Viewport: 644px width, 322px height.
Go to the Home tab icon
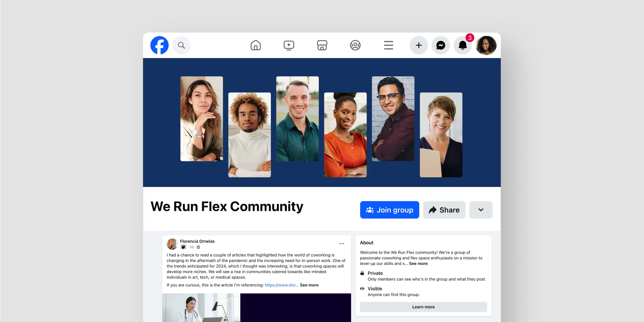pyautogui.click(x=255, y=45)
